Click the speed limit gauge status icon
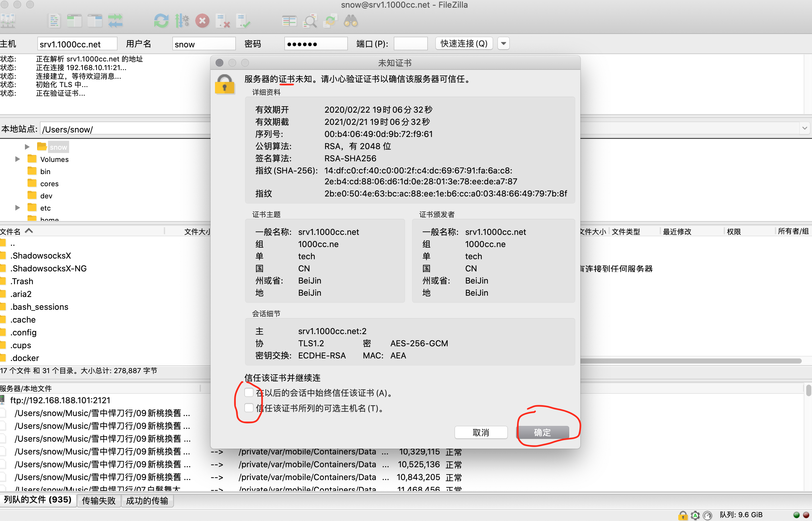 707,515
